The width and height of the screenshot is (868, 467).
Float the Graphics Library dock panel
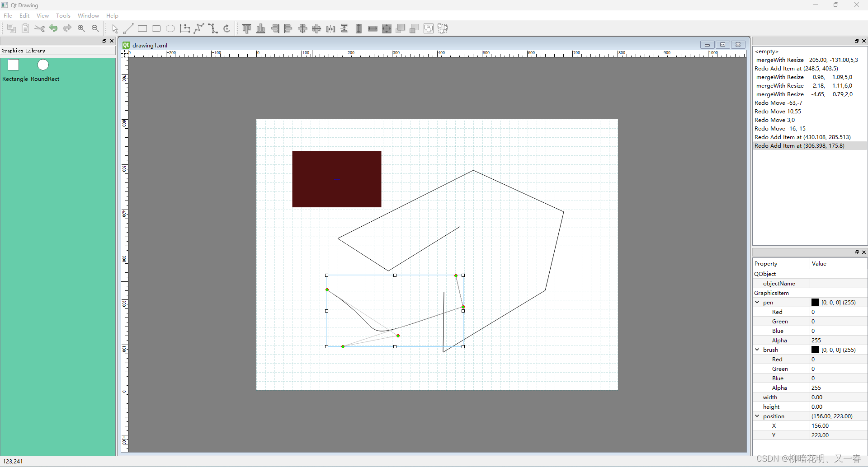click(x=104, y=41)
